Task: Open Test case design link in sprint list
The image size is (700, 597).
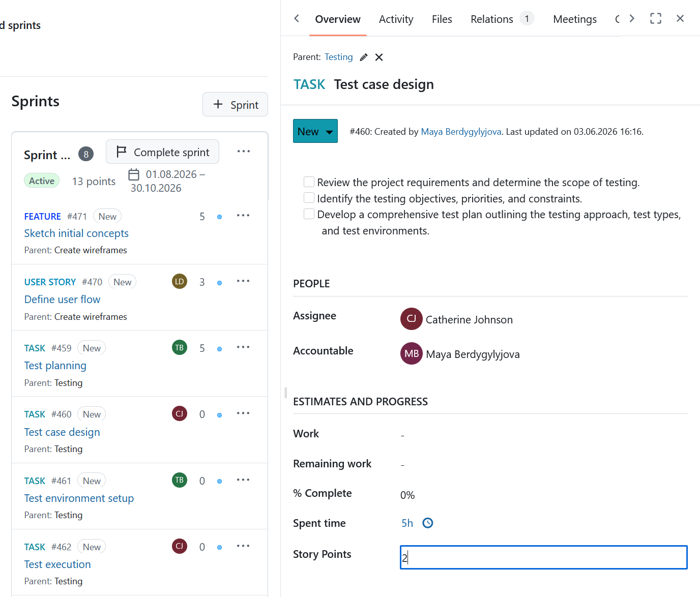Action: [62, 432]
